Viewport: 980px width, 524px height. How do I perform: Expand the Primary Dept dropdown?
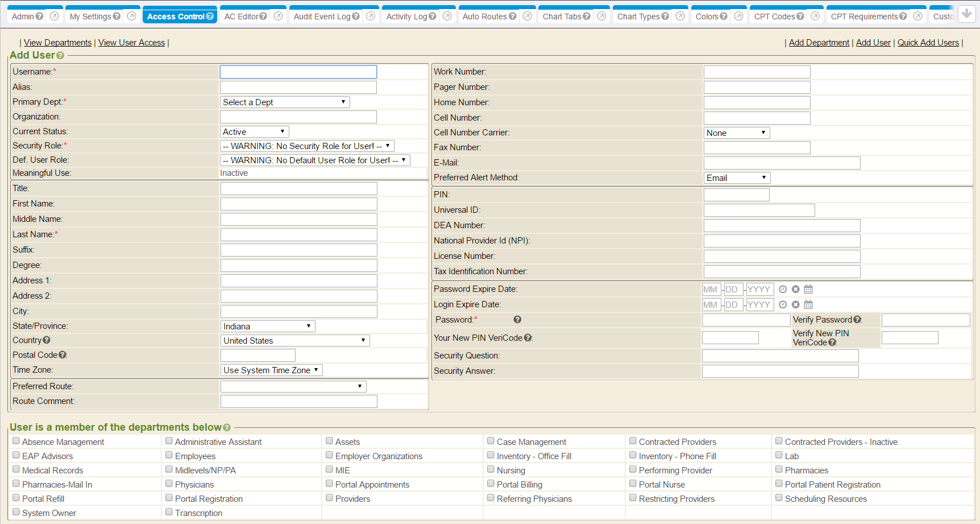284,102
